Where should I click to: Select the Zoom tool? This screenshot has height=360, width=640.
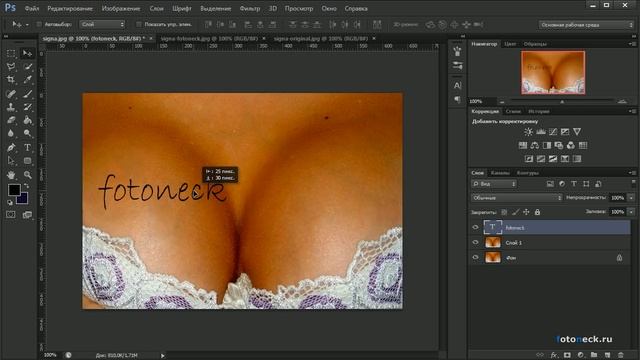pos(27,175)
